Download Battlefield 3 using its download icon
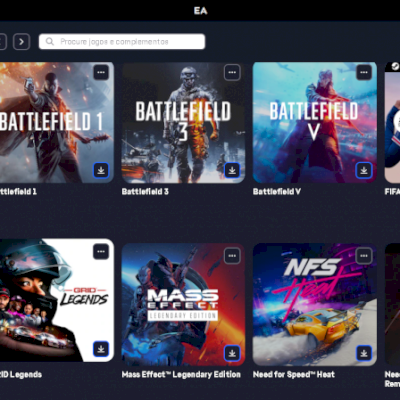Viewport: 400px width, 400px height. 232,170
